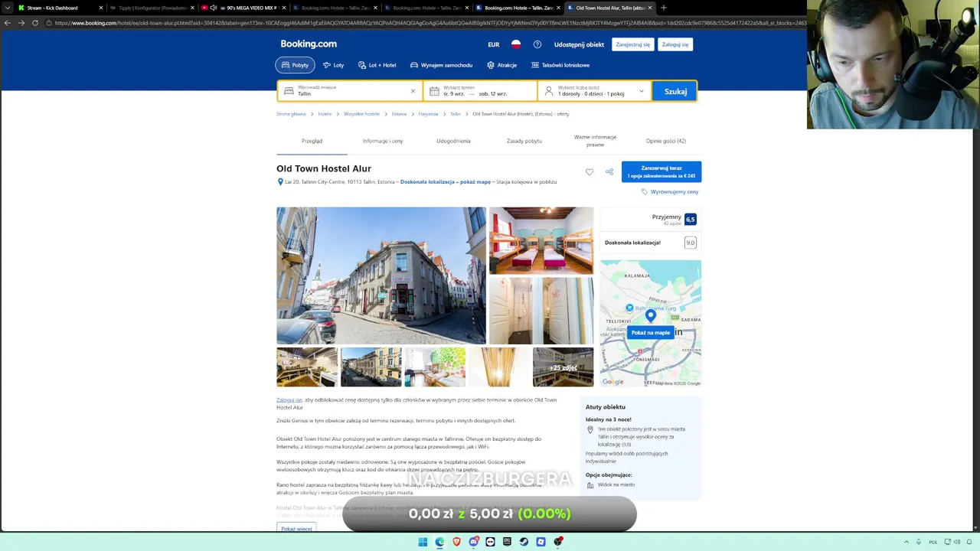Screen dimensions: 980x551
Task: Open the Windows Start menu
Action: [x=423, y=542]
